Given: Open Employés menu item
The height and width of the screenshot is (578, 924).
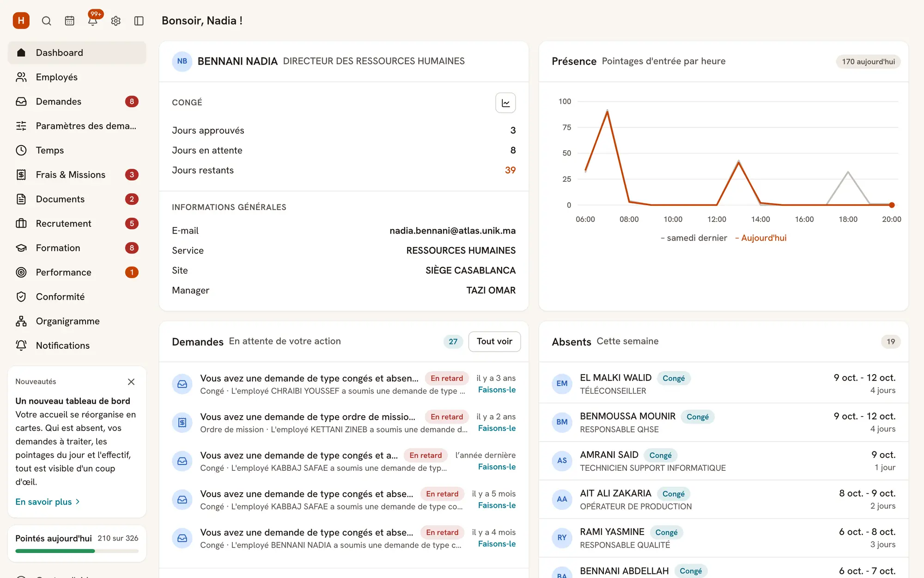Looking at the screenshot, I should click(77, 77).
